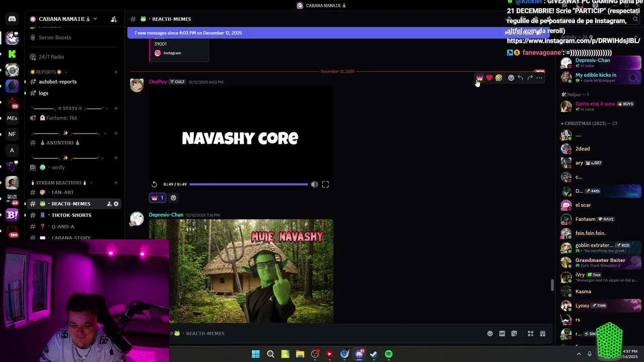Create channel in REPORTS category plus
Viewport: 644px width, 362px height.
coord(116,72)
